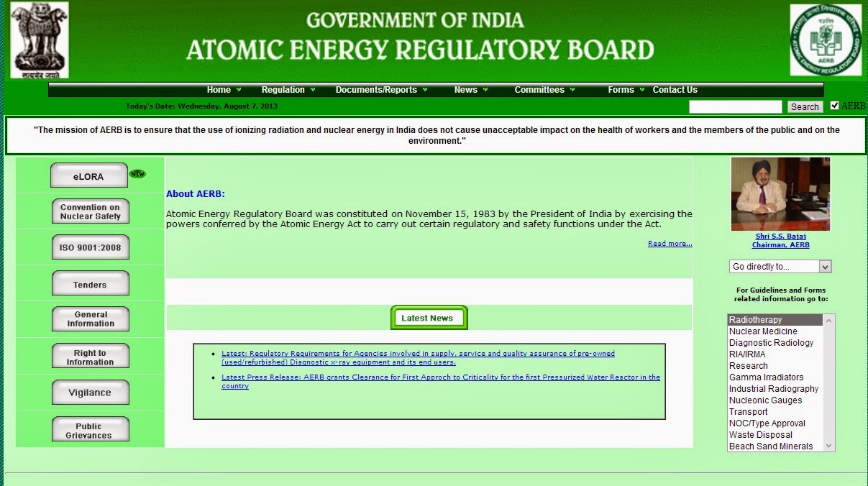868x486 pixels.
Task: Expand the Forms menu arrow
Action: coord(642,90)
